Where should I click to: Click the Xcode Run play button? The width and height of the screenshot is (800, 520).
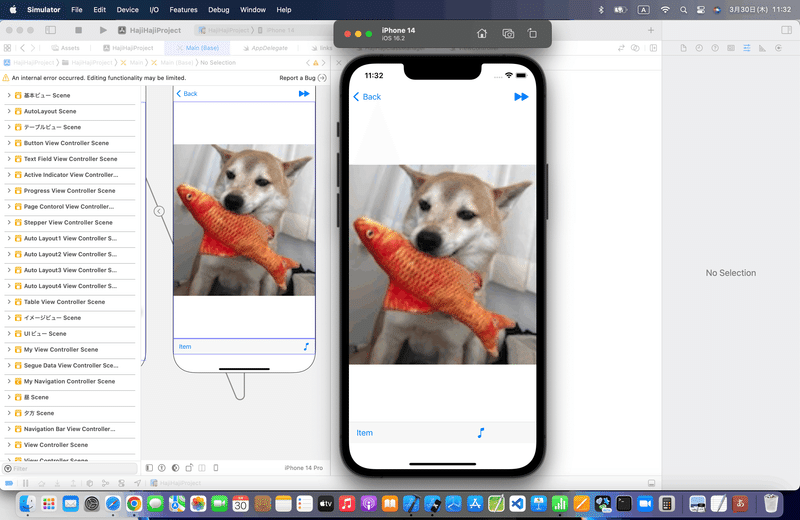point(103,30)
